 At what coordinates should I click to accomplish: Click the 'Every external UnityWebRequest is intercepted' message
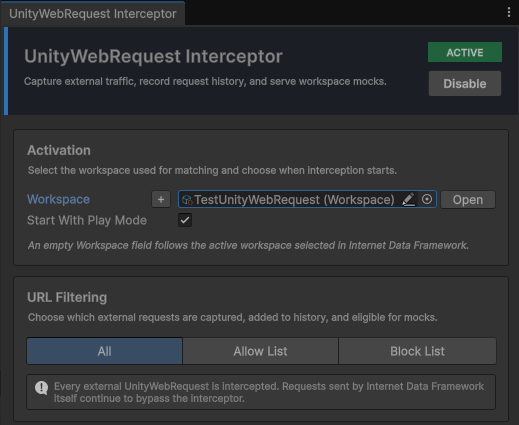[x=269, y=392]
